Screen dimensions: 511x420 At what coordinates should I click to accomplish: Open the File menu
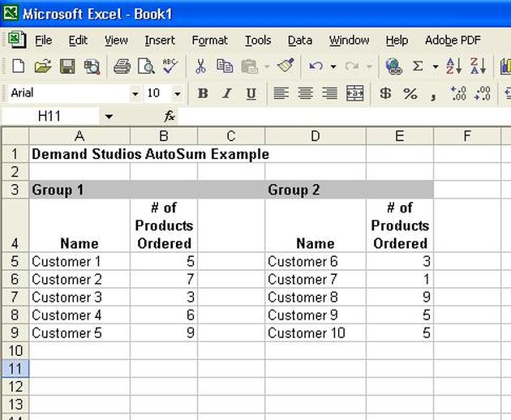43,40
